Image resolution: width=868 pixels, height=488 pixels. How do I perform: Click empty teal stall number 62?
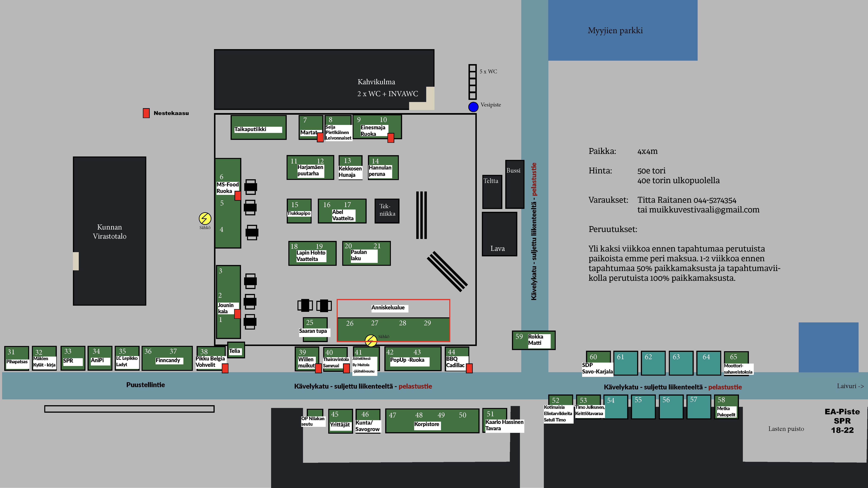click(653, 363)
